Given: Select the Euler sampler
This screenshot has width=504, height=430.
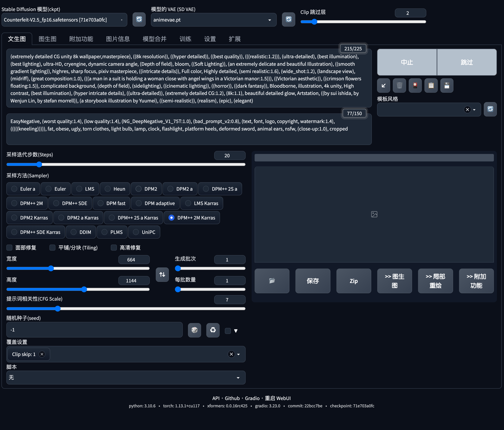Looking at the screenshot, I should (56, 189).
